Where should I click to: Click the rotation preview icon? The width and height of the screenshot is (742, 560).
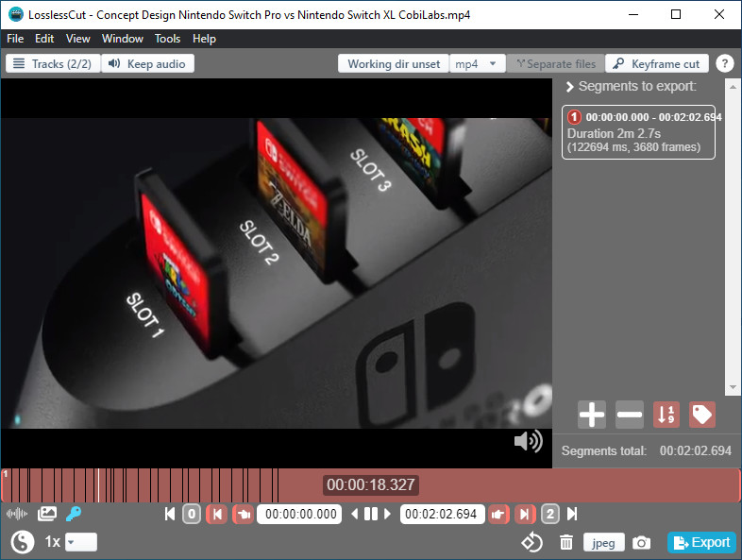point(531,542)
